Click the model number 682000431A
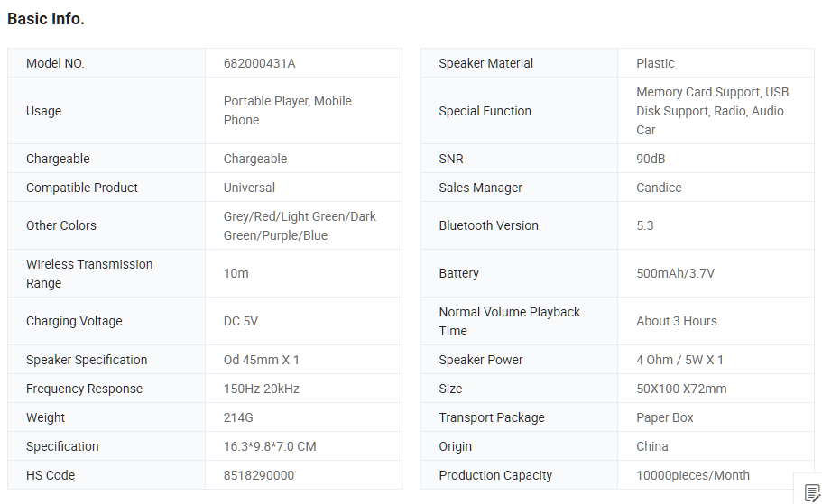 click(x=260, y=63)
